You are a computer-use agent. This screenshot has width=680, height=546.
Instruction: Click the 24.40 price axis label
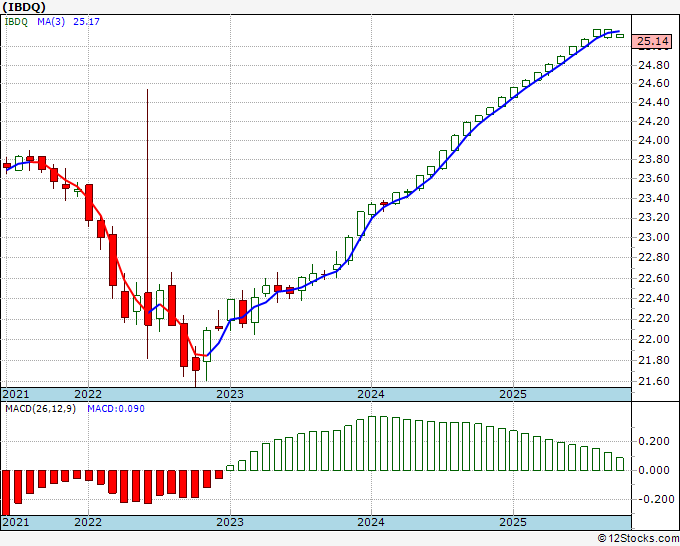(654, 102)
